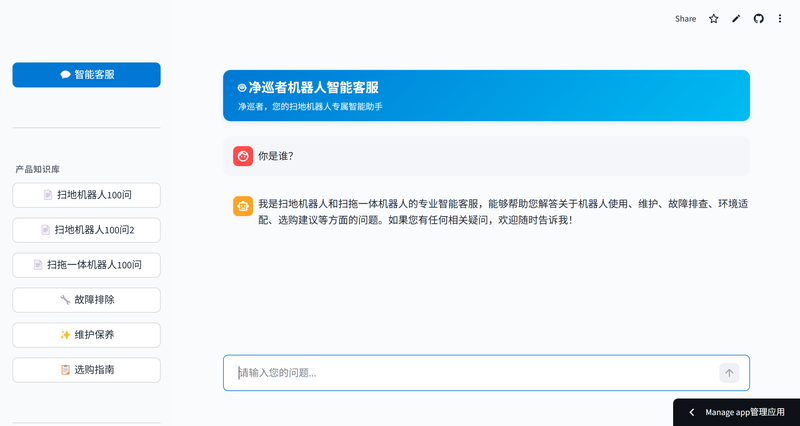This screenshot has height=426, width=800.
Task: Open 扫地机器人100问2 knowledge base
Action: tap(86, 230)
